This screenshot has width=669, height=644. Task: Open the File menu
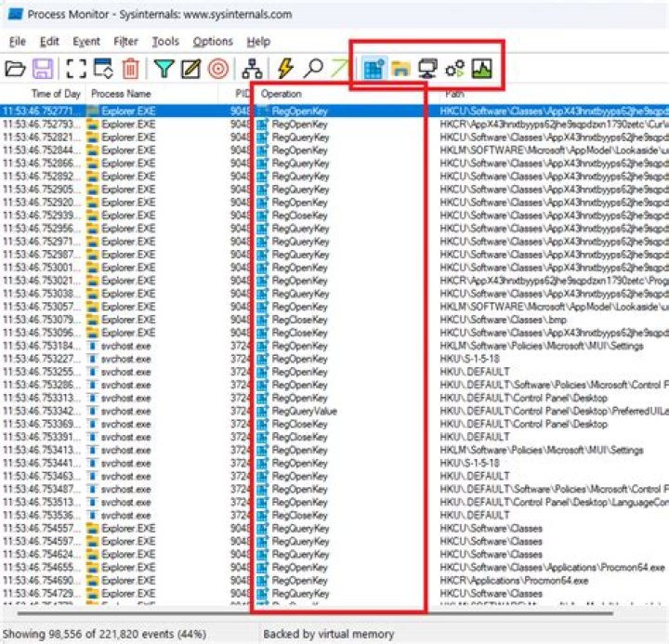pos(18,42)
